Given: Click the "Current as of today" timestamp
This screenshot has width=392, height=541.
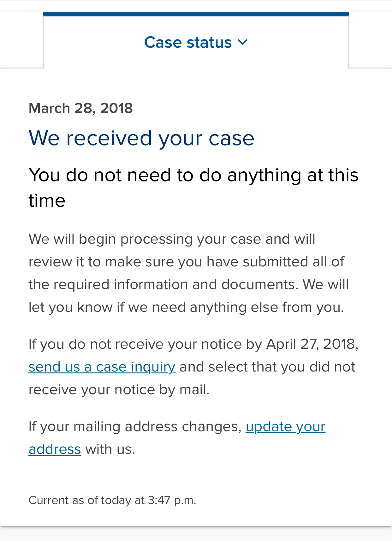Looking at the screenshot, I should (112, 500).
